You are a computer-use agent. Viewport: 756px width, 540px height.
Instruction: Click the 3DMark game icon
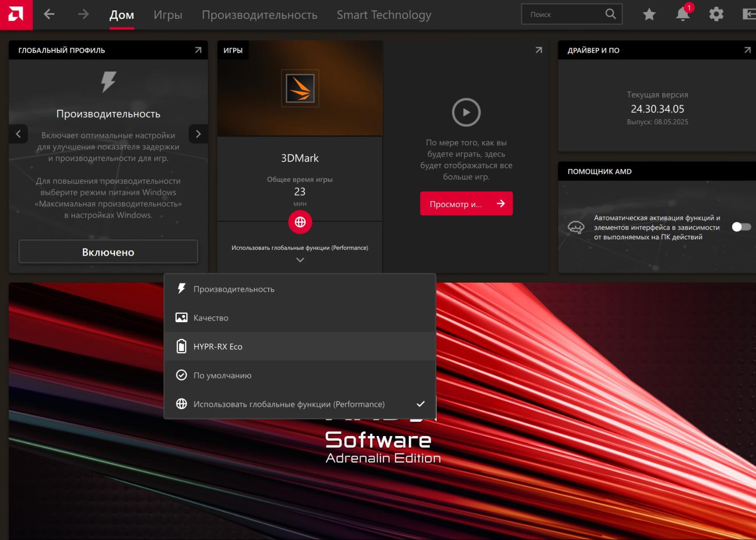(x=300, y=88)
